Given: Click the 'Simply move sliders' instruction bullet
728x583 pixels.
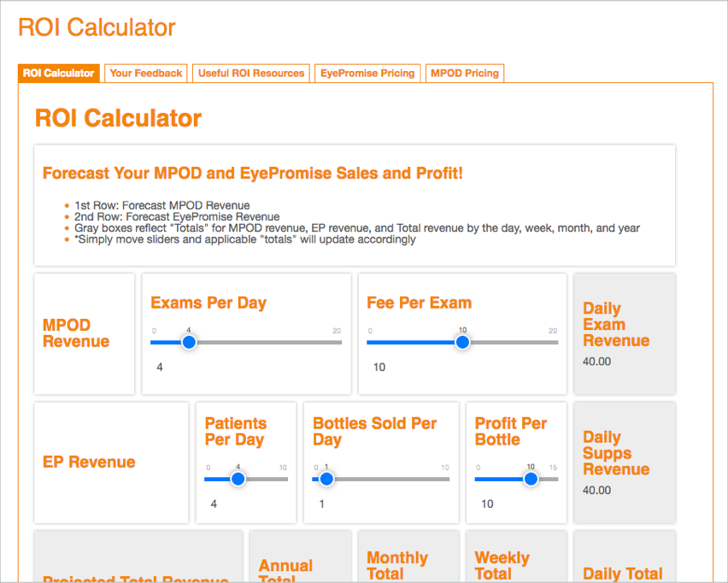Looking at the screenshot, I should (x=245, y=239).
